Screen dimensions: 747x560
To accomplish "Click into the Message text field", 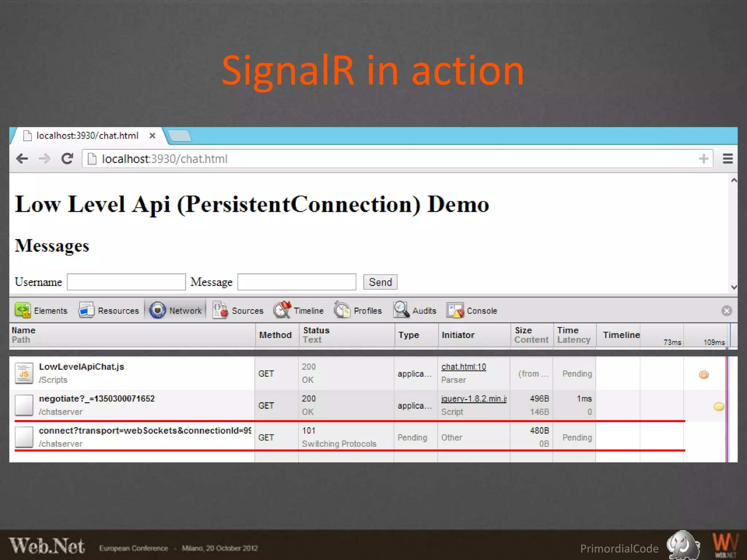I will click(297, 282).
